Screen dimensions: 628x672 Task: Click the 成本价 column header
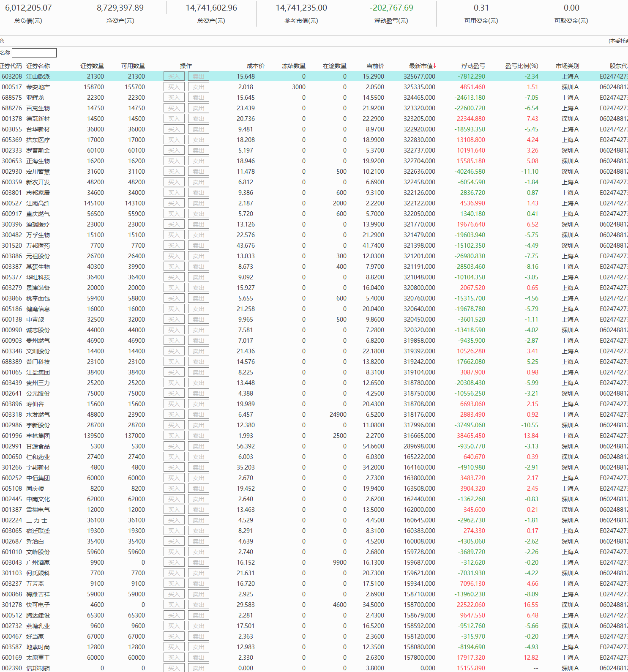(255, 66)
